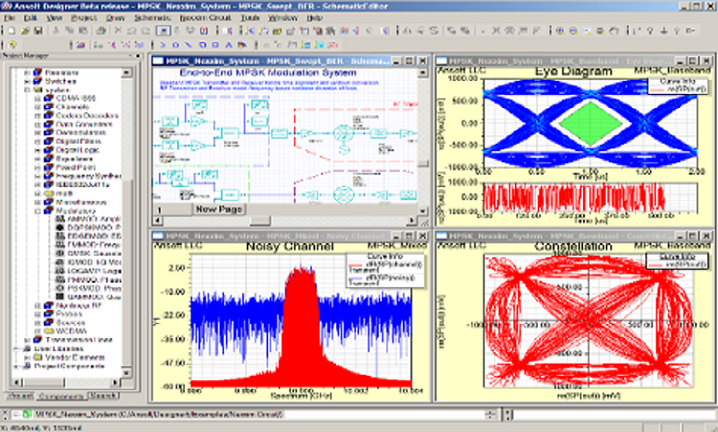Click the New document toolbar icon
The height and width of the screenshot is (432, 718).
tap(11, 31)
